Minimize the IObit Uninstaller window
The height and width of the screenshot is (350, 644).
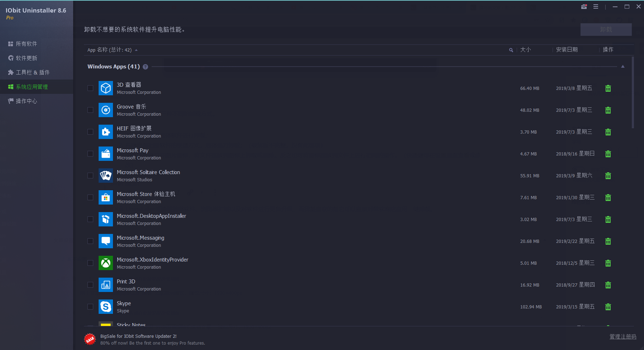pos(615,6)
